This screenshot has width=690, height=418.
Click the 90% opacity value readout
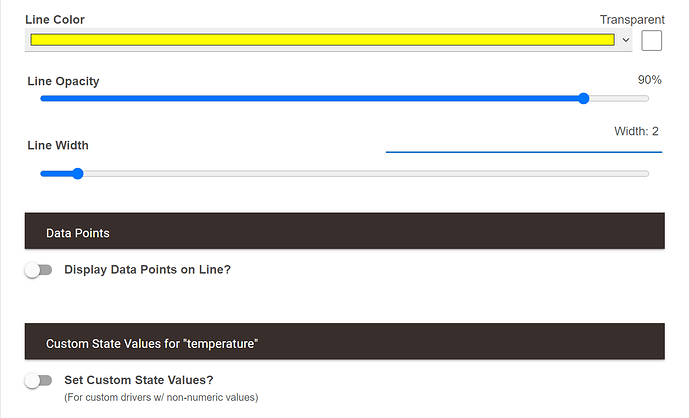pos(650,79)
